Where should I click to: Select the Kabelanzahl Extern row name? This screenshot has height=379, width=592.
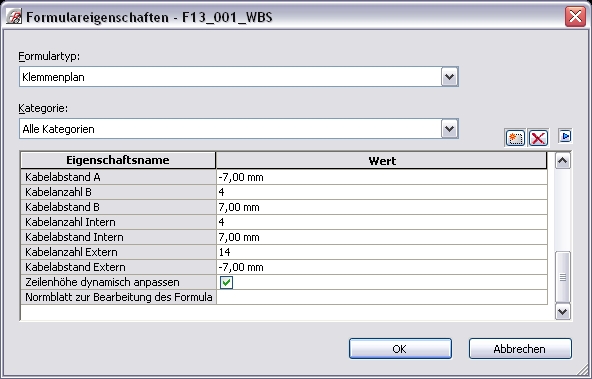pos(118,252)
